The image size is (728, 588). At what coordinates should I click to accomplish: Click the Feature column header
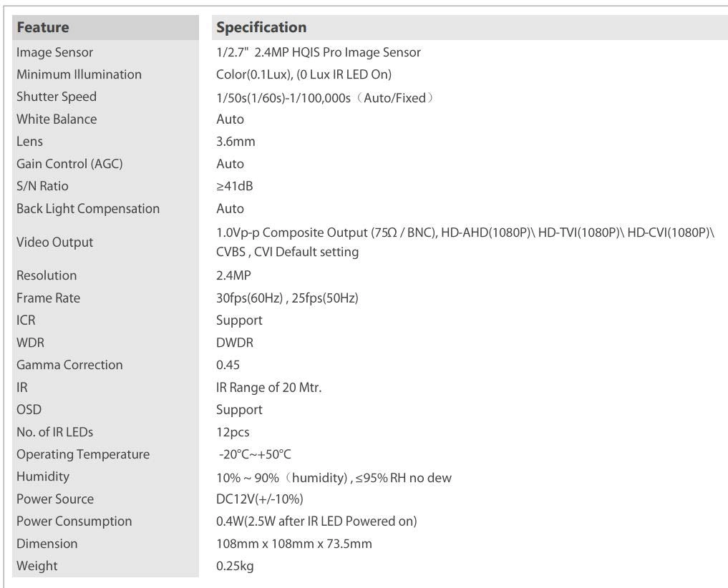tap(43, 28)
